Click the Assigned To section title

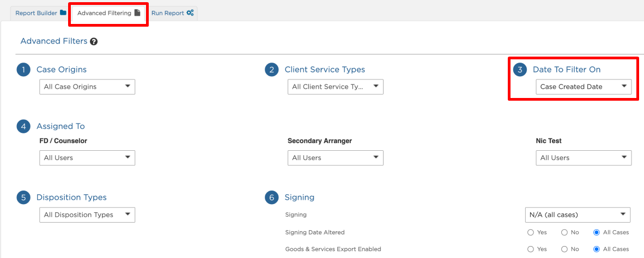61,126
